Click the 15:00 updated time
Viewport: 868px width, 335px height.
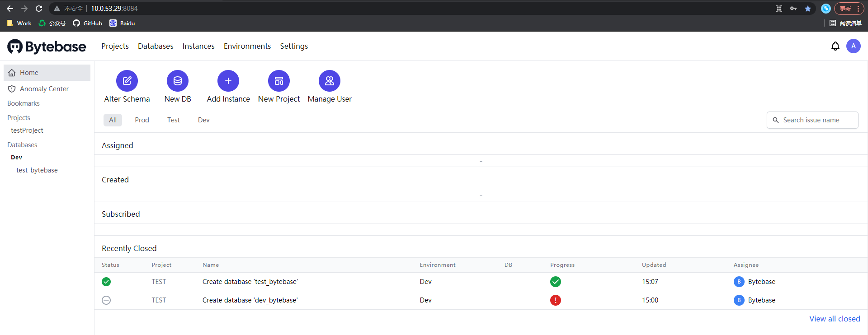tap(650, 300)
